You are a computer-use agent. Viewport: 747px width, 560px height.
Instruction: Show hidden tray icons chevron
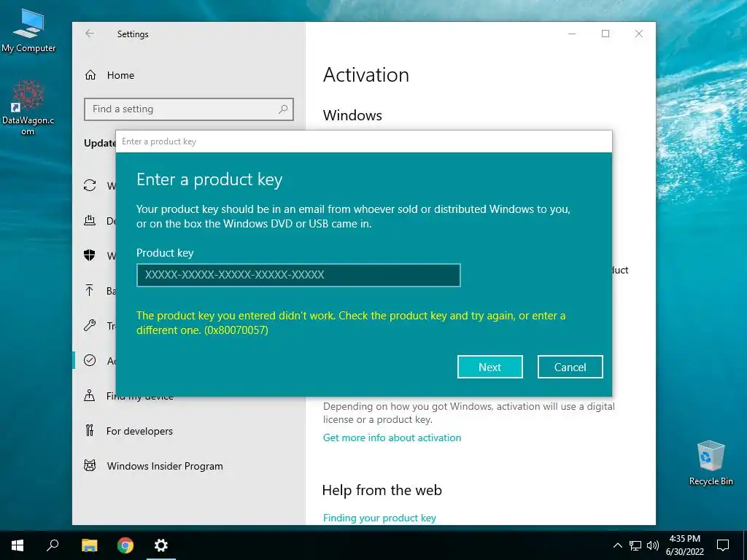click(x=617, y=545)
